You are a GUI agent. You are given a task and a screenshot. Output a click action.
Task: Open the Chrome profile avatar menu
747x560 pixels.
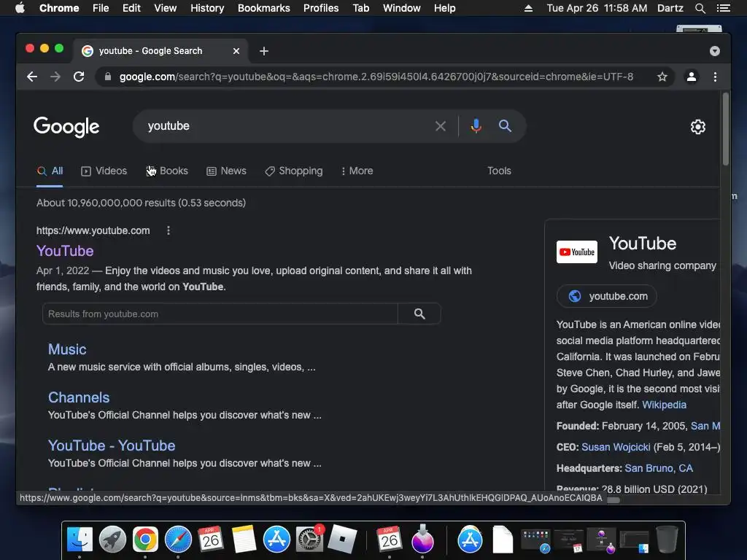click(x=691, y=77)
